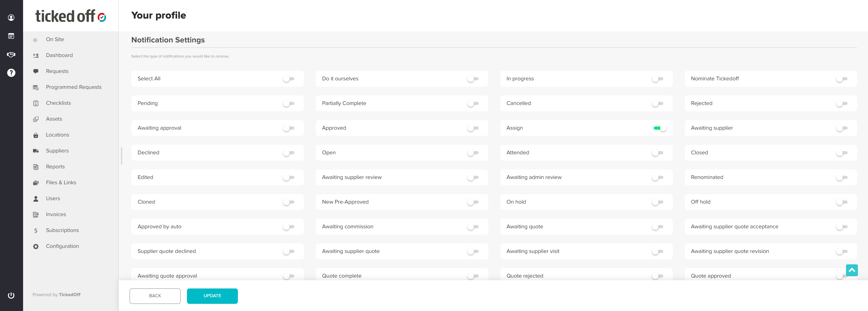Switch on Partially Complete notifications
The width and height of the screenshot is (868, 311).
(x=473, y=103)
